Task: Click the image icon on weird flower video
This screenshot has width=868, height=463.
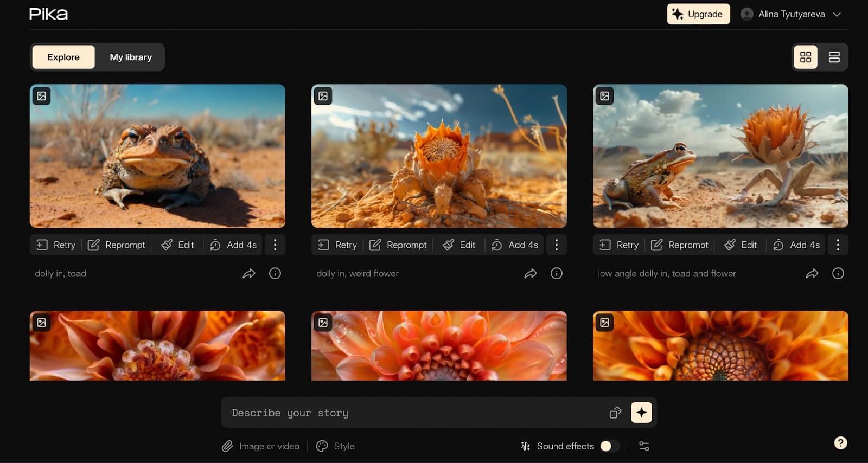Action: (x=323, y=96)
